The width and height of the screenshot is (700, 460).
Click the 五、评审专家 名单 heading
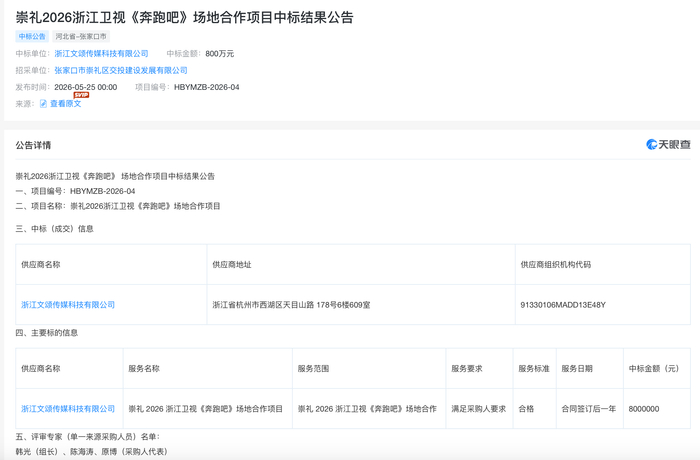coord(88,436)
